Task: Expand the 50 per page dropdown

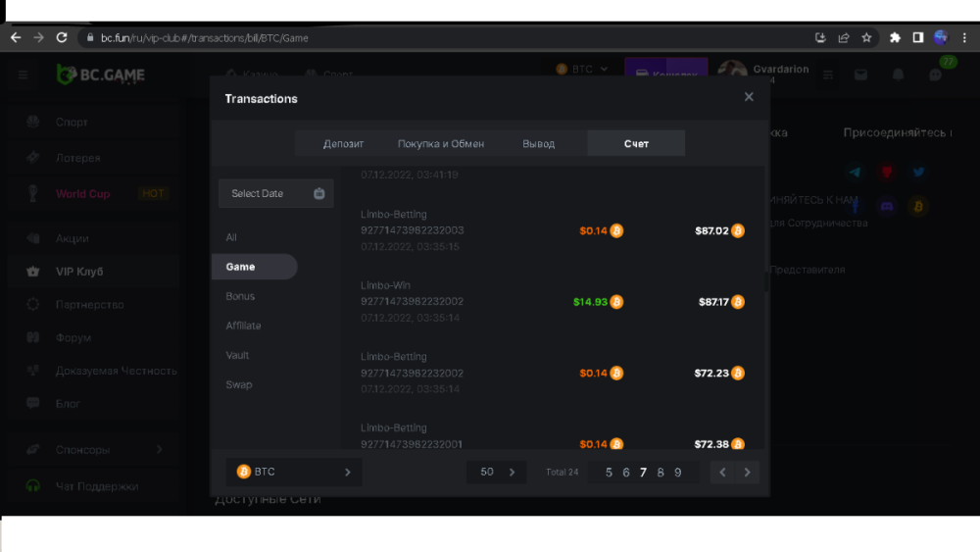Action: click(497, 472)
